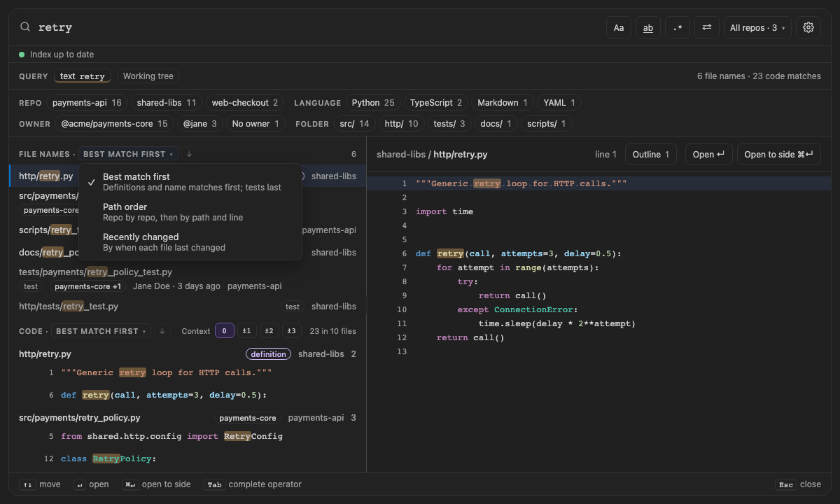840x504 pixels.
Task: Select the text retry query chip
Action: point(82,76)
